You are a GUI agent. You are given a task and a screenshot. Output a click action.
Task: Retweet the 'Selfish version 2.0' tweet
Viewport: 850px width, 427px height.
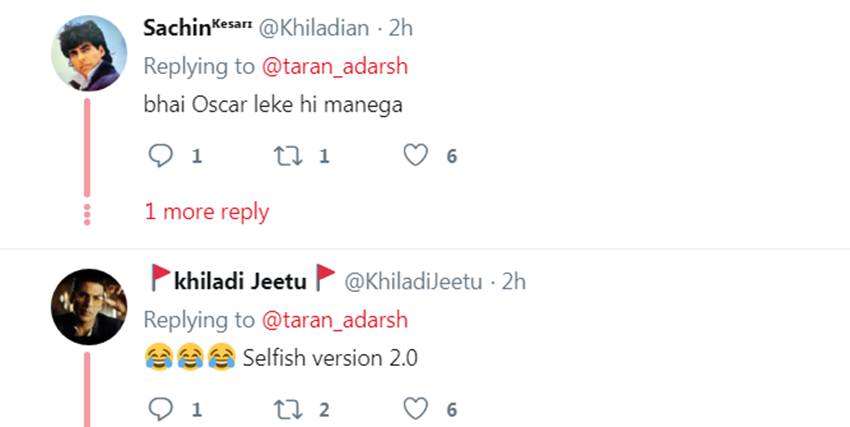click(288, 408)
